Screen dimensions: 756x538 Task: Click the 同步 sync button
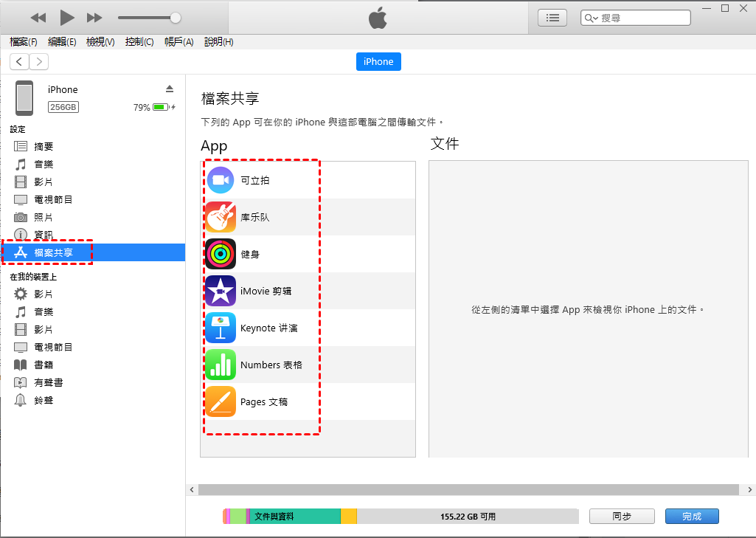(622, 517)
